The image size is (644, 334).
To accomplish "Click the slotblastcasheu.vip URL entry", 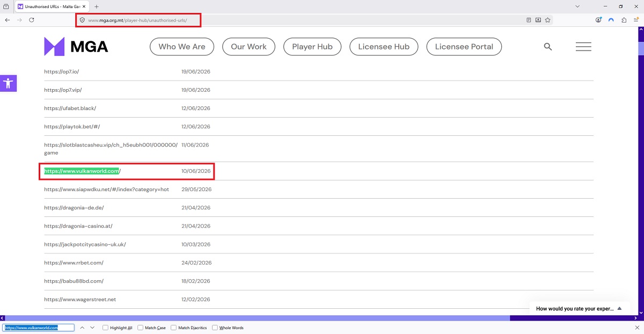I will pos(111,149).
